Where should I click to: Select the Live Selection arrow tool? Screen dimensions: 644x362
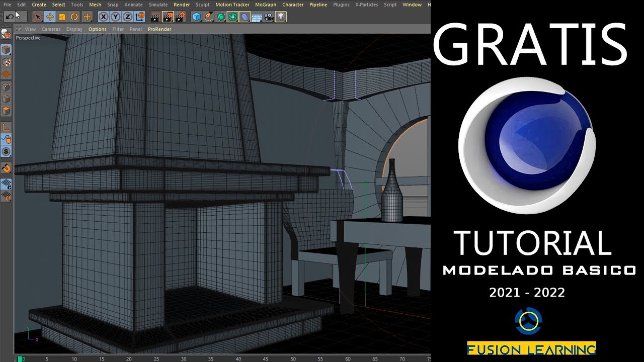pyautogui.click(x=38, y=17)
